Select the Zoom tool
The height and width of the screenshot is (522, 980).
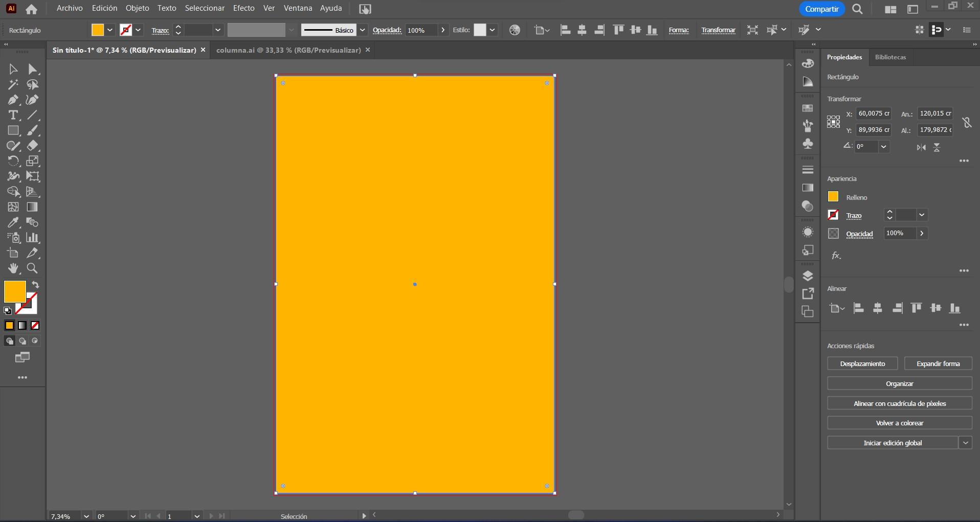pyautogui.click(x=33, y=268)
